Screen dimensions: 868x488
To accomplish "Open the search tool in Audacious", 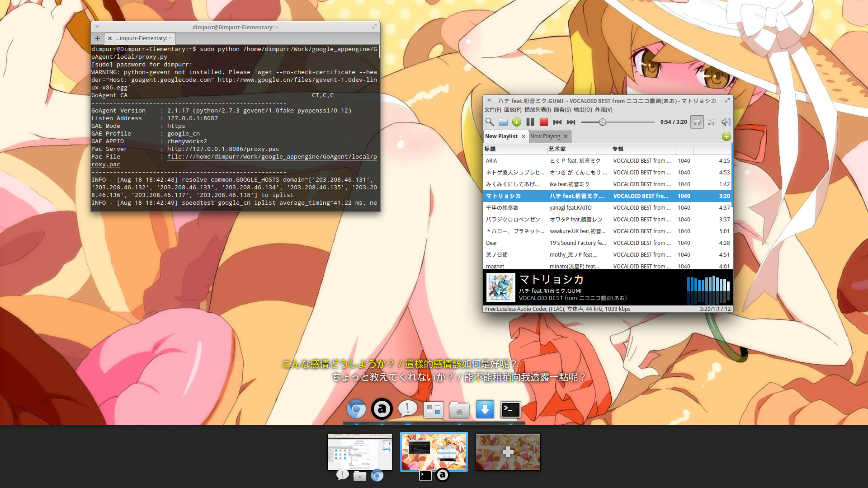I will [490, 122].
